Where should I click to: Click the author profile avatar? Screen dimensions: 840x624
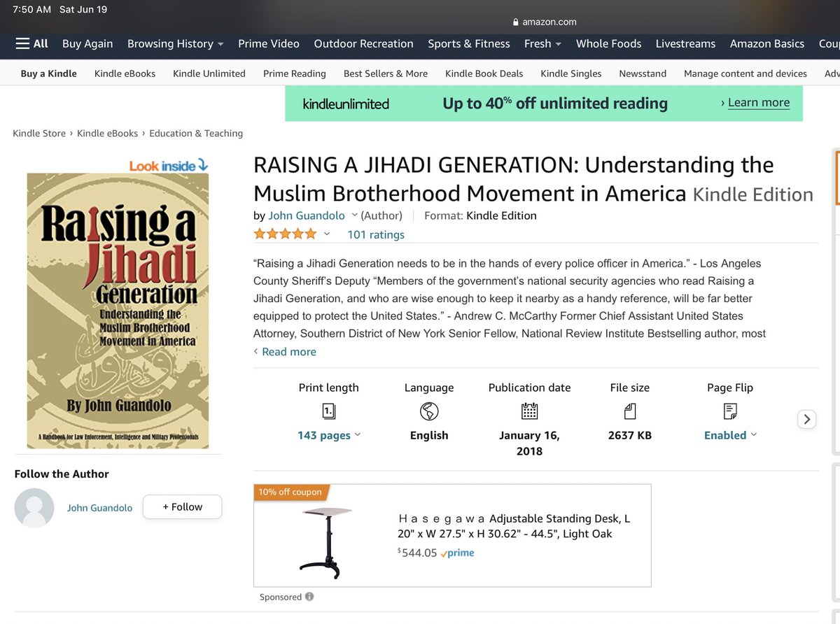coord(34,508)
